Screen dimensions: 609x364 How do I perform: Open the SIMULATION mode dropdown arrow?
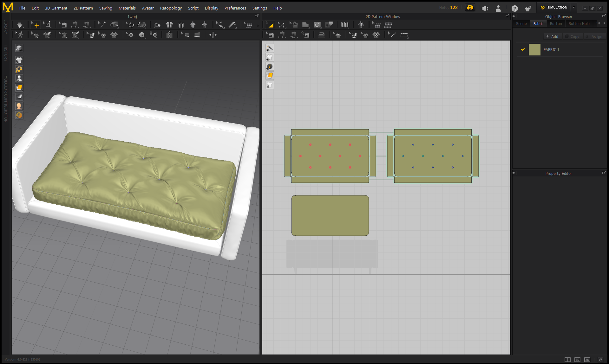pyautogui.click(x=574, y=7)
